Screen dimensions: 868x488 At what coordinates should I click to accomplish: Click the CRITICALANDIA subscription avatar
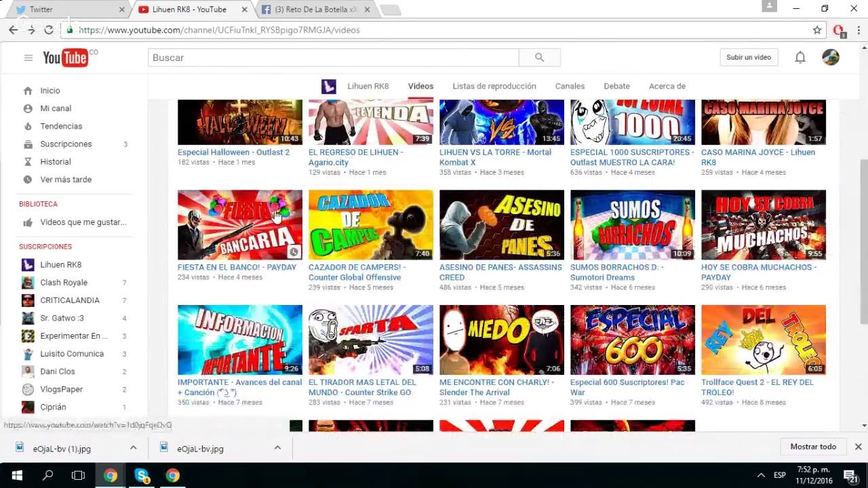coord(28,300)
